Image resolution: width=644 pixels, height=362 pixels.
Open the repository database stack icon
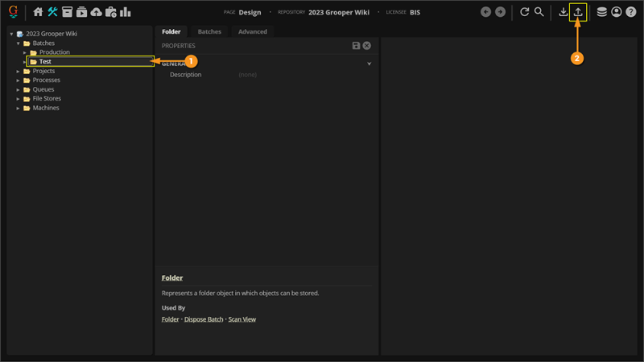coord(601,12)
